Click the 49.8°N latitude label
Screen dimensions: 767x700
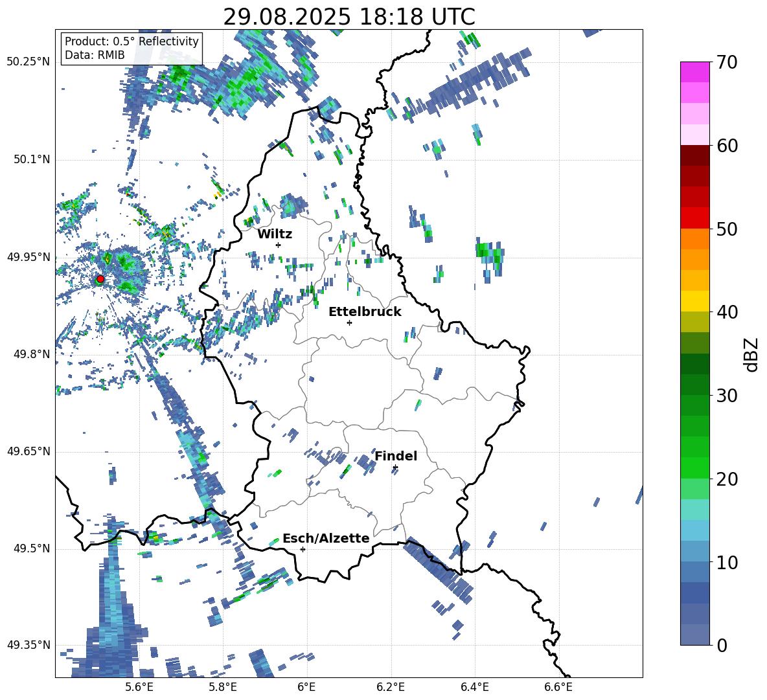32,354
